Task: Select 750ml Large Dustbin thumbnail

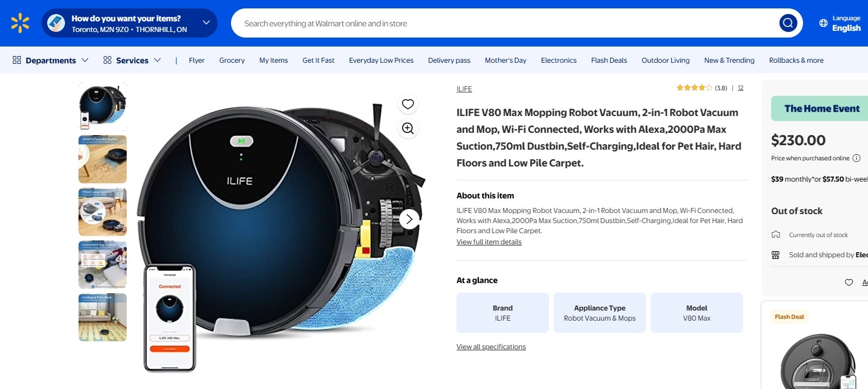Action: coord(103,212)
